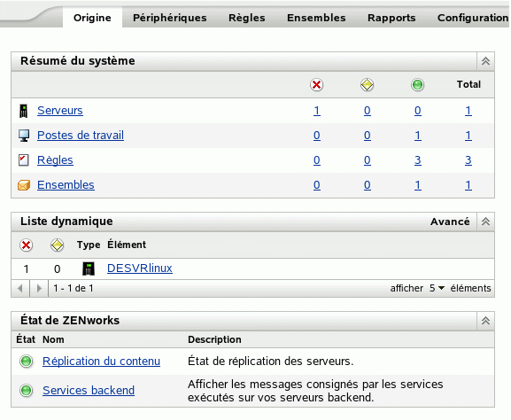Click the Postes de travail monitor icon
511x420 pixels.
coord(24,136)
